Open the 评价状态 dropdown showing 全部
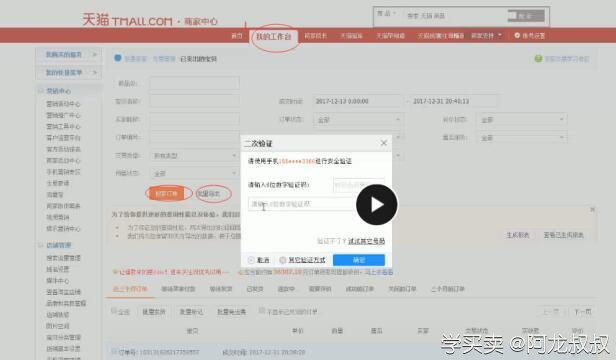The width and height of the screenshot is (616, 360). pos(521,119)
